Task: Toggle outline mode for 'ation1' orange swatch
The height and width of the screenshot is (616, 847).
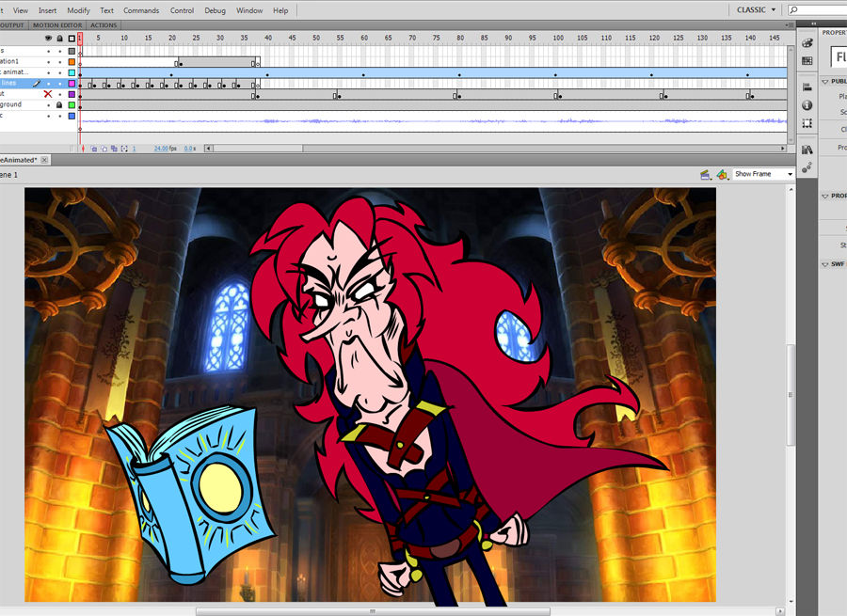Action: pyautogui.click(x=72, y=61)
